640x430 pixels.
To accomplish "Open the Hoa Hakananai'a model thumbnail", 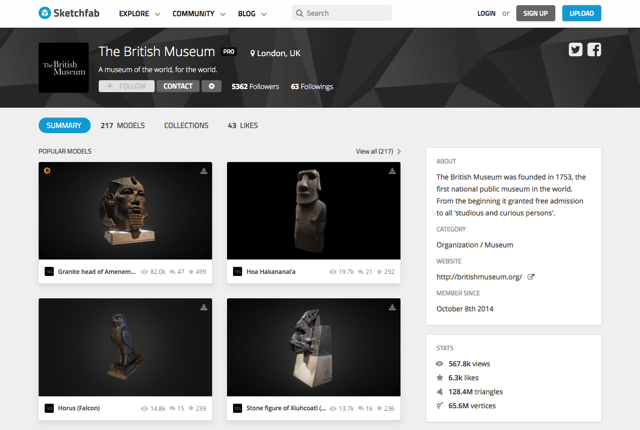I will click(313, 211).
